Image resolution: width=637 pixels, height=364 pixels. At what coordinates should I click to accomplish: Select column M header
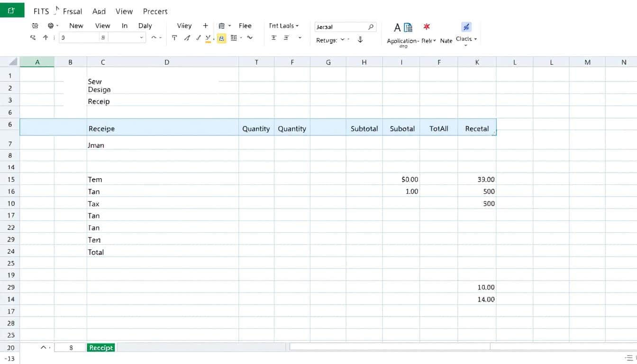588,62
